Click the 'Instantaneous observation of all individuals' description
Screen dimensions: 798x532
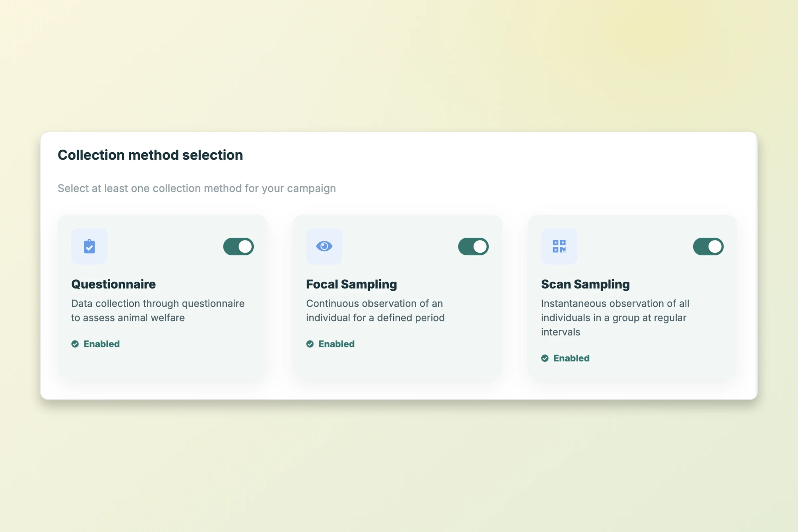[x=615, y=318]
